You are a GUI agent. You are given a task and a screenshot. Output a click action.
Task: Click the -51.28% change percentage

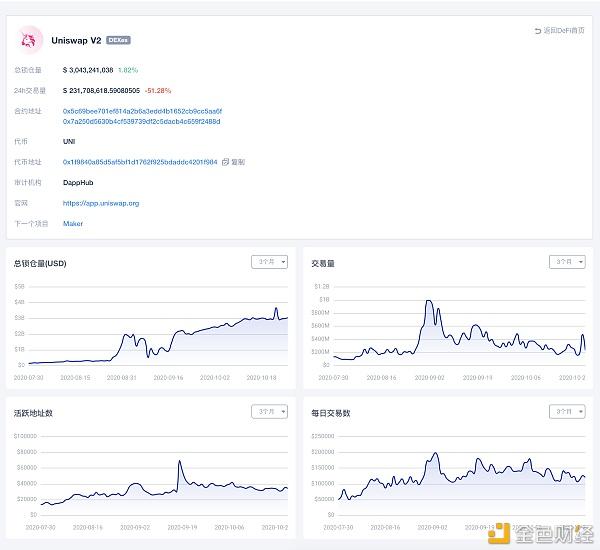(x=158, y=91)
